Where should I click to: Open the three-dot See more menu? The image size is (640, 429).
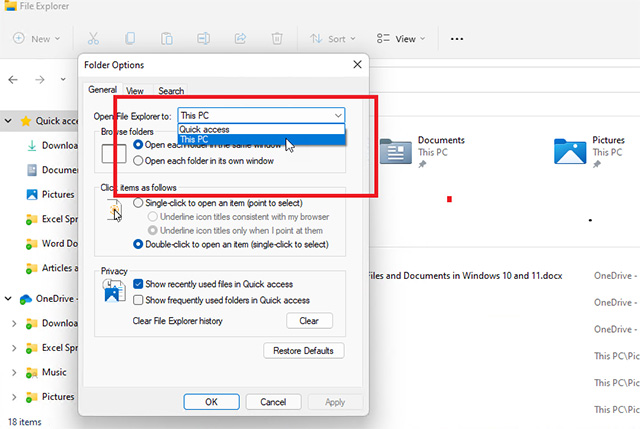tap(457, 39)
